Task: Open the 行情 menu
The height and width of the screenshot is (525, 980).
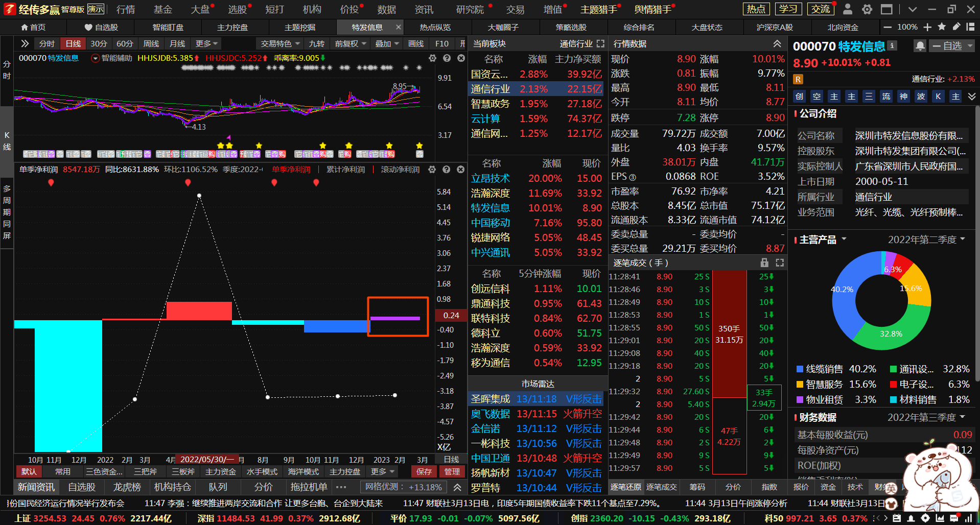Action: point(126,9)
